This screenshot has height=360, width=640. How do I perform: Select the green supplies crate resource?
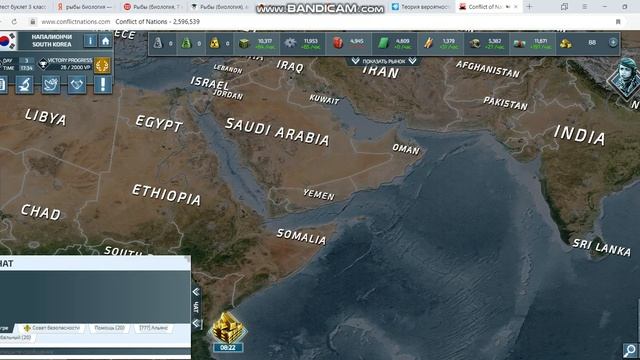[244, 43]
